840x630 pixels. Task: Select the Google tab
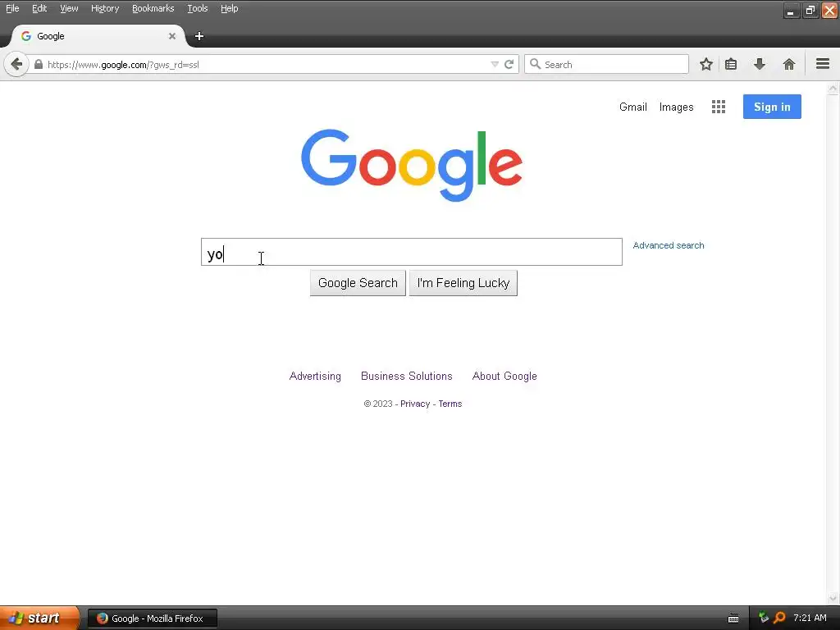[98, 36]
